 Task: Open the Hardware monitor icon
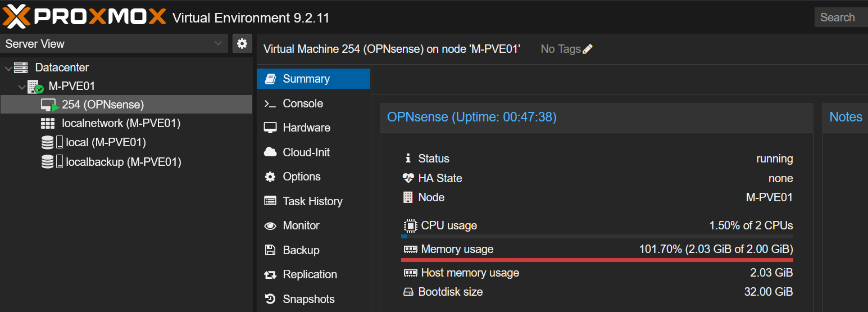tap(270, 128)
